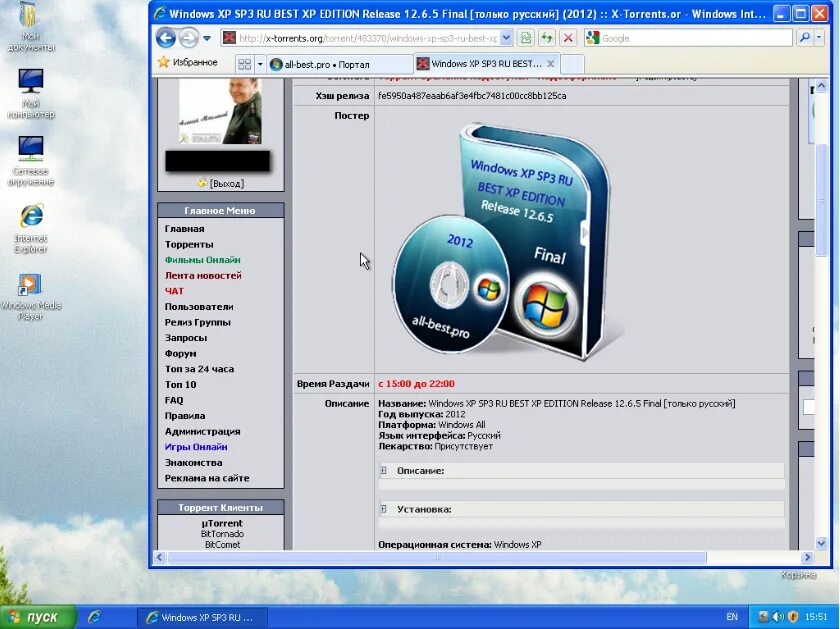Open the favorites bar dropdown arrow
This screenshot has height=629, width=840.
pyautogui.click(x=258, y=61)
